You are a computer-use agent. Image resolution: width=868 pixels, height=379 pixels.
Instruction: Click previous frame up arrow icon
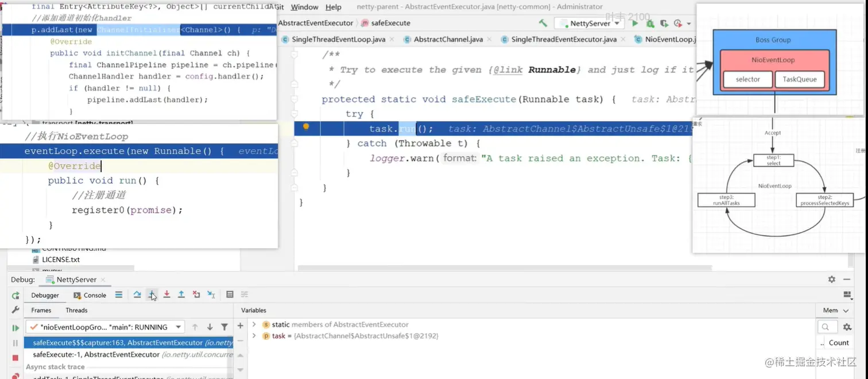pyautogui.click(x=195, y=327)
